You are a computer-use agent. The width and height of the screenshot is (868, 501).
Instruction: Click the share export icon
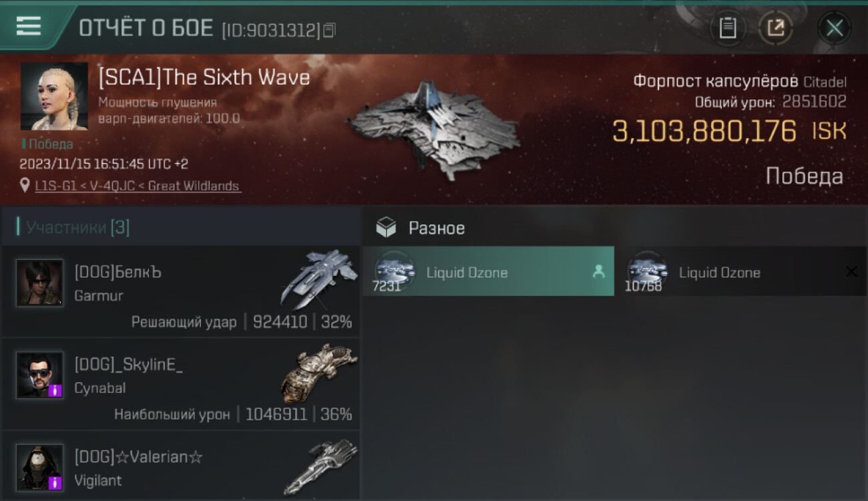(x=775, y=28)
